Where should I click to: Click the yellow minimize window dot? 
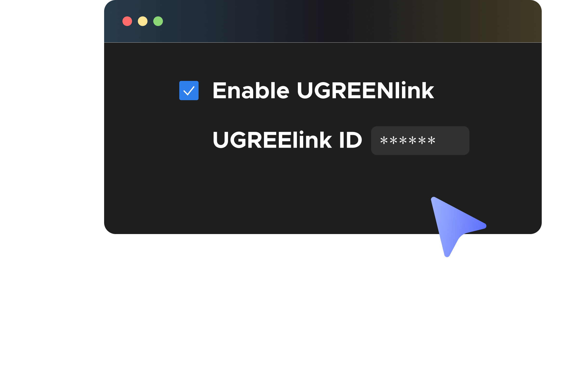point(143,21)
